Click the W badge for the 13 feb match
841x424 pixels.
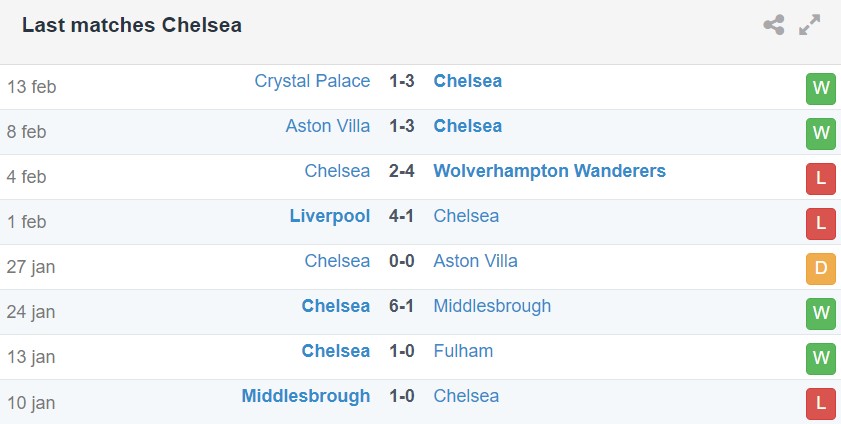tap(820, 88)
